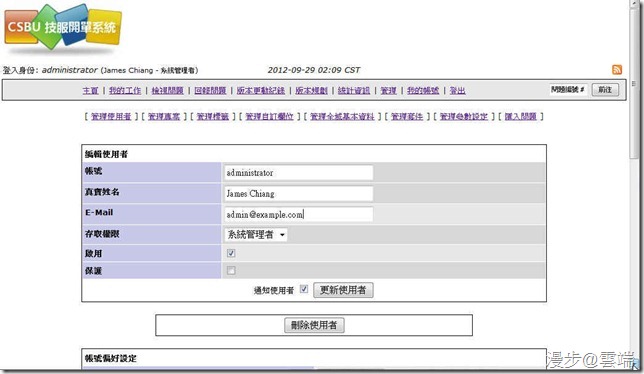Open the 管理全域基本資料 link
The width and height of the screenshot is (644, 374).
pos(342,117)
